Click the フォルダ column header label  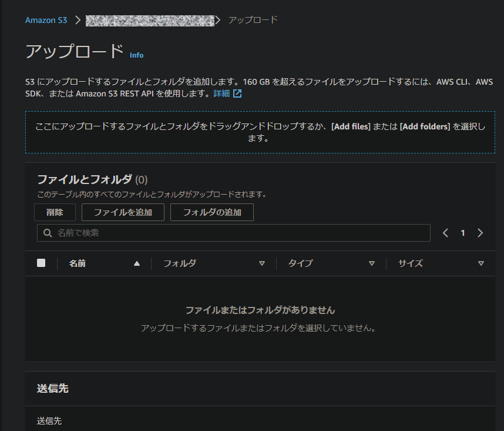pos(180,263)
